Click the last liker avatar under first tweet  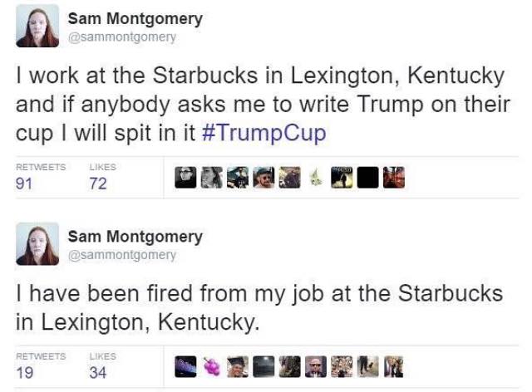click(394, 178)
